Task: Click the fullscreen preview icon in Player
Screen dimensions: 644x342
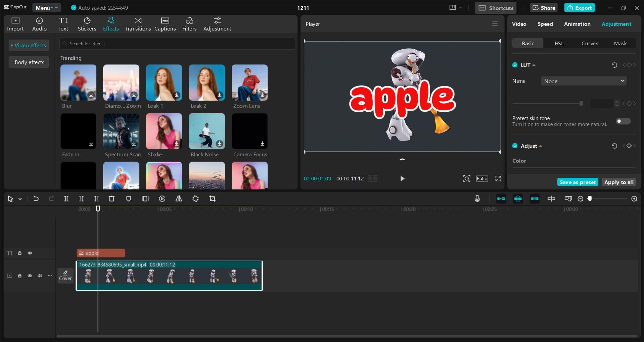Action: tap(498, 178)
